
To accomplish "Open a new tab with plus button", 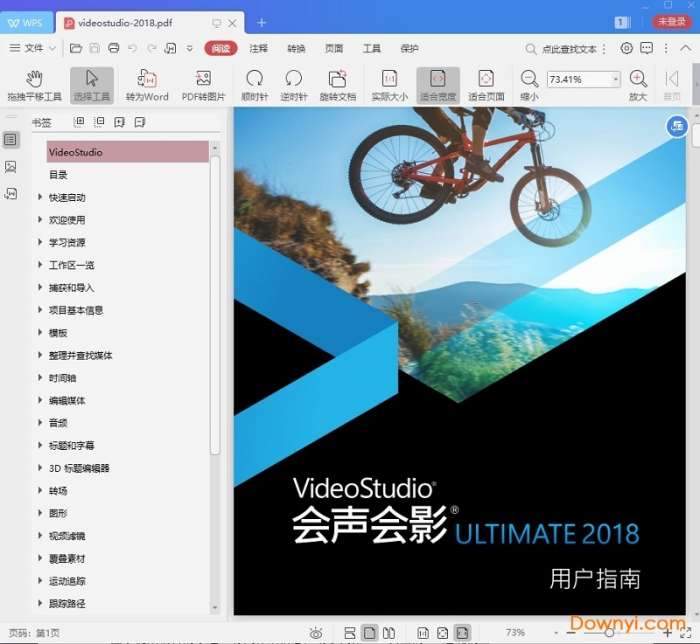I will 262,22.
